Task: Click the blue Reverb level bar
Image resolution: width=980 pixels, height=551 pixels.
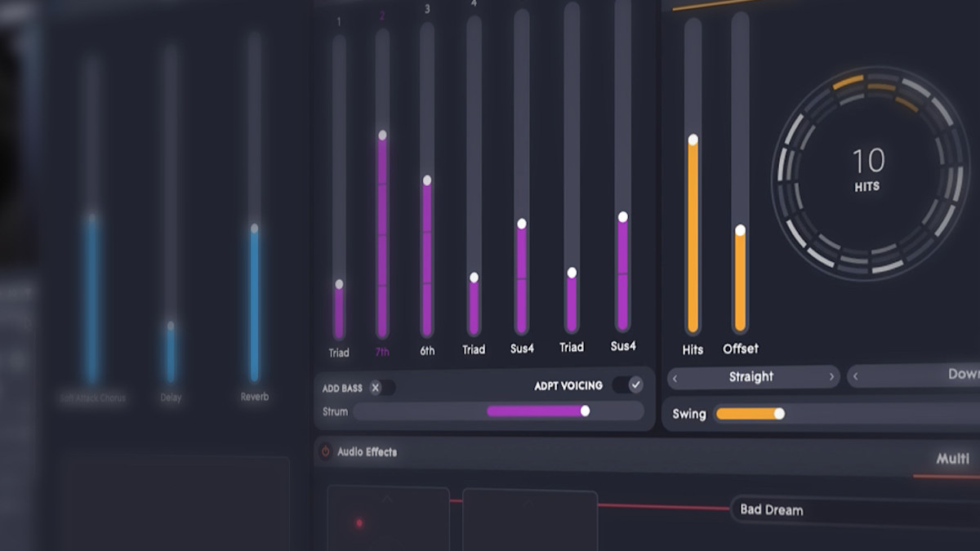Action: click(255, 302)
